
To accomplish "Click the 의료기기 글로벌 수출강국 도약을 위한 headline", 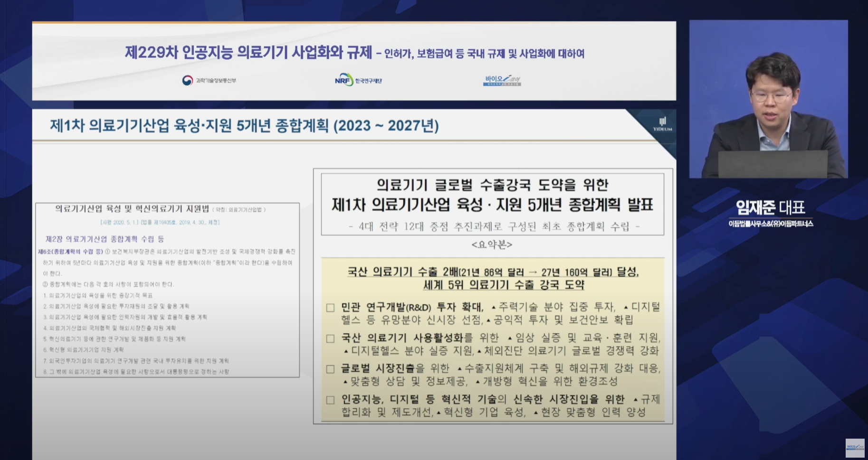I will tap(493, 184).
